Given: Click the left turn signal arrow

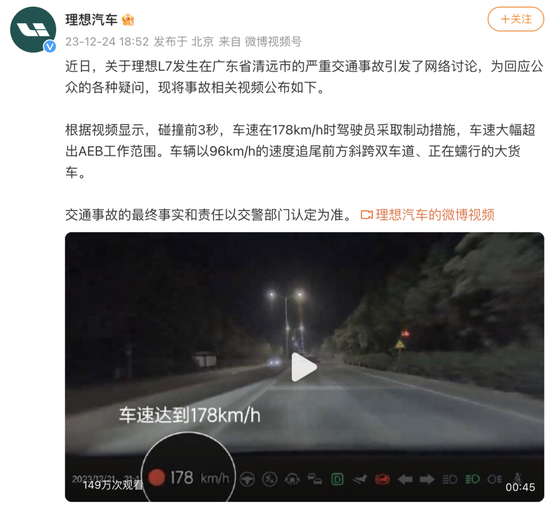Looking at the screenshot, I should 405,479.
